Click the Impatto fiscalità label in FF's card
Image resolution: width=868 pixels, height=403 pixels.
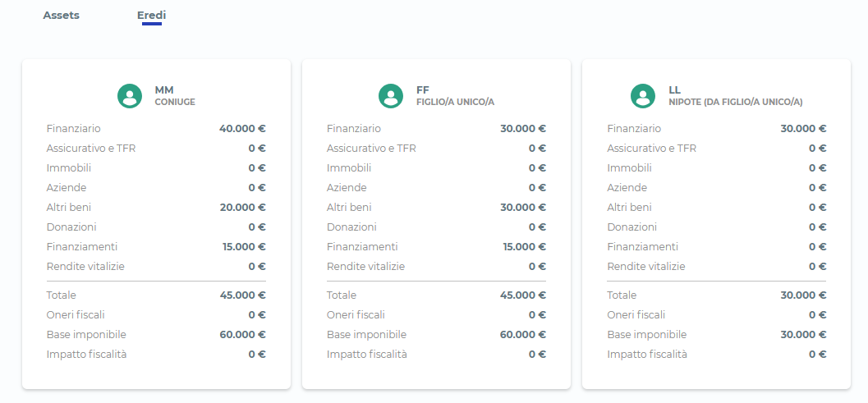366,355
